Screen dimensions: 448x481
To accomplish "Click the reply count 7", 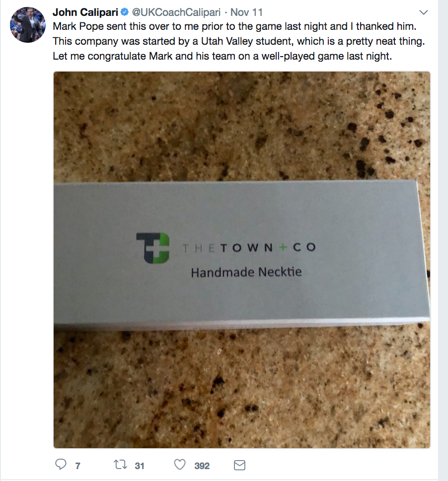I will (x=78, y=466).
